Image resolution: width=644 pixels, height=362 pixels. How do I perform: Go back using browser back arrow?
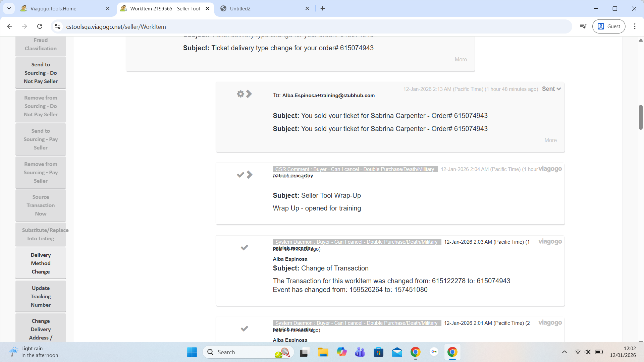pyautogui.click(x=10, y=26)
